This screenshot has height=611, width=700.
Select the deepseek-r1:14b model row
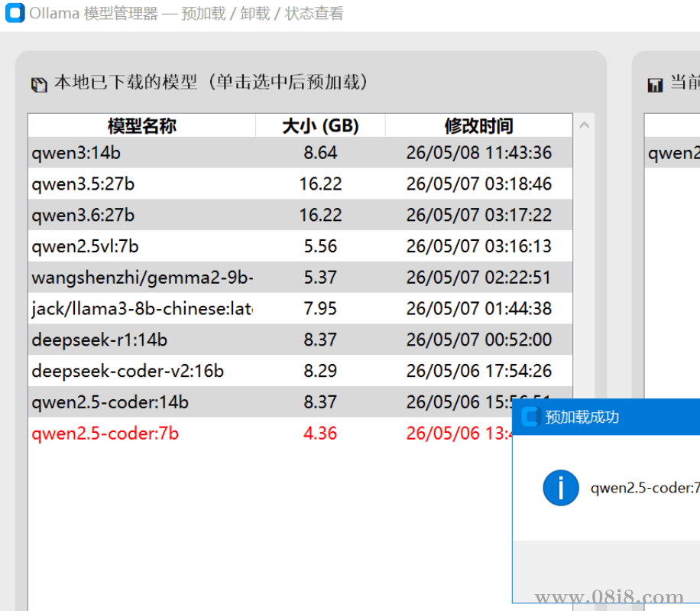point(300,340)
